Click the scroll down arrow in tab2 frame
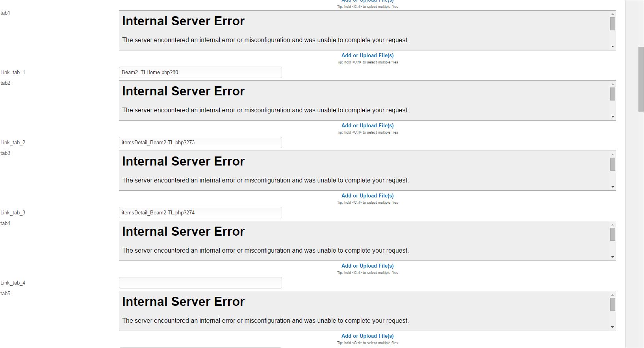 click(612, 117)
